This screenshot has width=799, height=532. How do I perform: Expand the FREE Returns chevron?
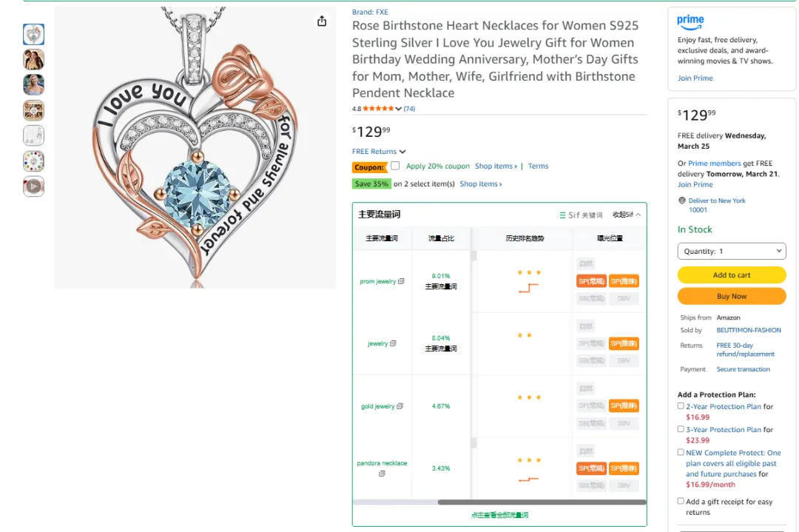[x=402, y=152]
